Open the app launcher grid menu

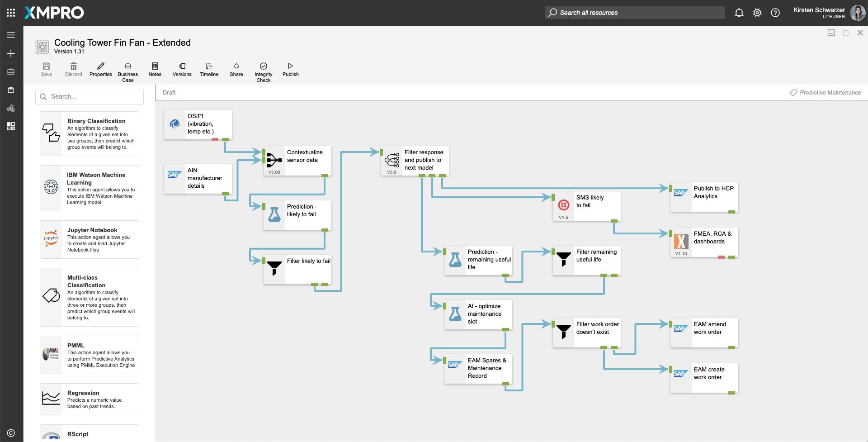(11, 13)
